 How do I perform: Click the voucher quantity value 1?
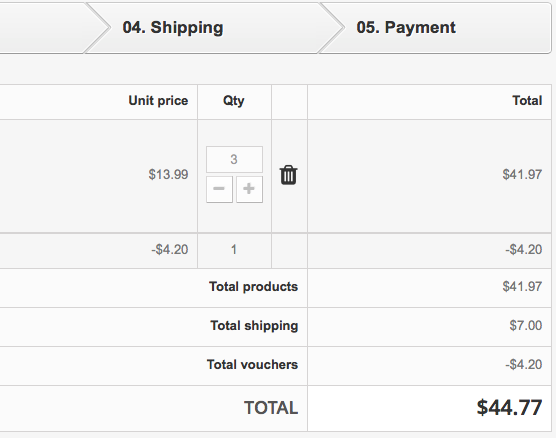[x=234, y=250]
